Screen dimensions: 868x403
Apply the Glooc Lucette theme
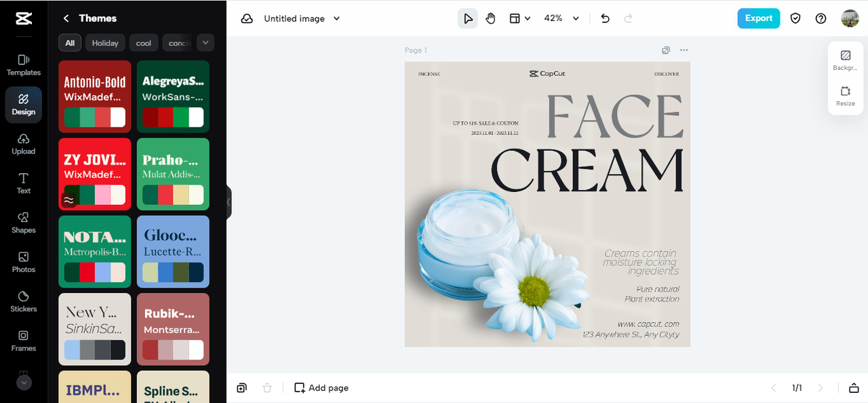(173, 252)
